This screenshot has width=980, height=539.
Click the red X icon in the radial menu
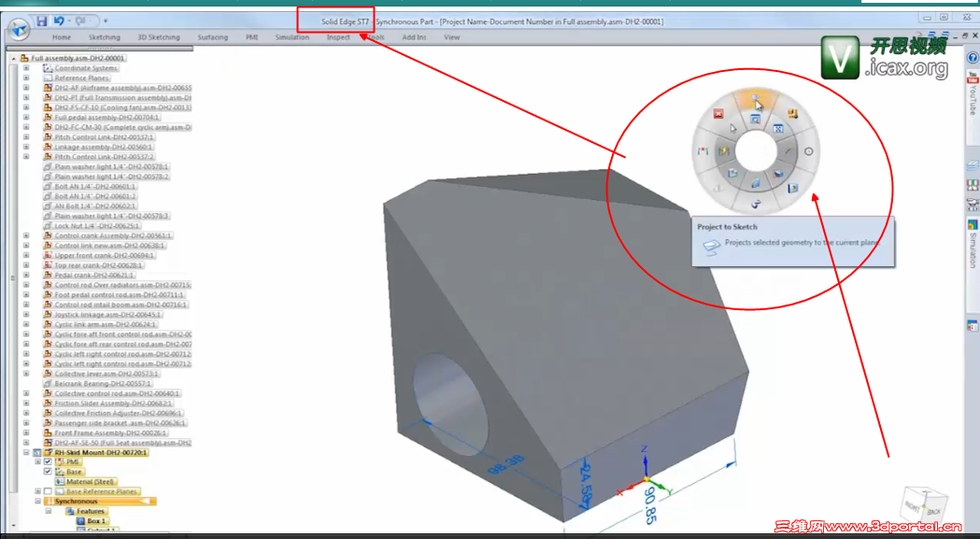click(x=718, y=113)
